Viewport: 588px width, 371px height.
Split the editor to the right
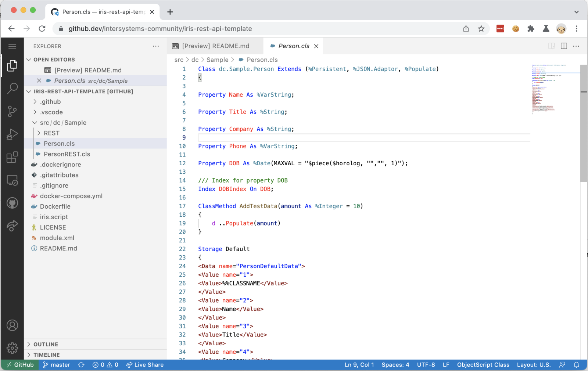pos(564,46)
